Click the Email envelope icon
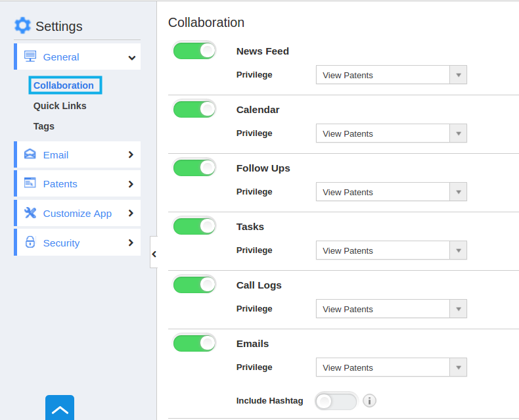The width and height of the screenshot is (519, 420). (x=30, y=154)
